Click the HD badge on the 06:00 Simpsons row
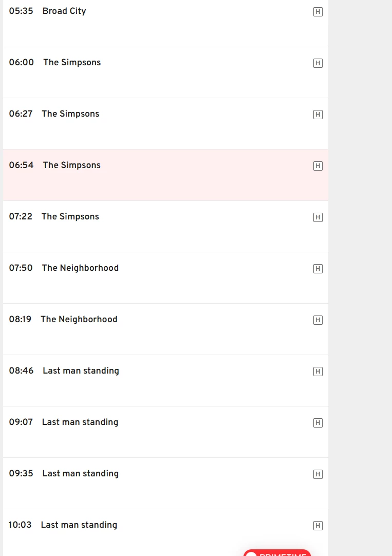The image size is (392, 556). 318,63
